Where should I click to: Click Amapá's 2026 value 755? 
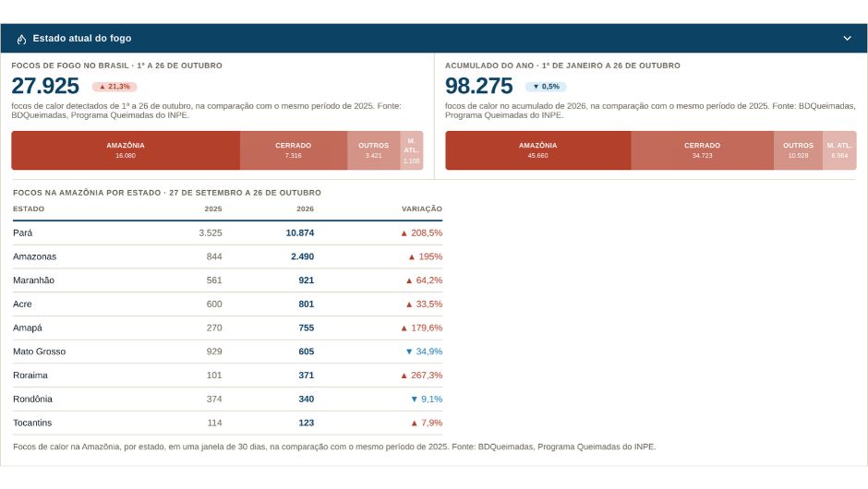[x=307, y=328]
